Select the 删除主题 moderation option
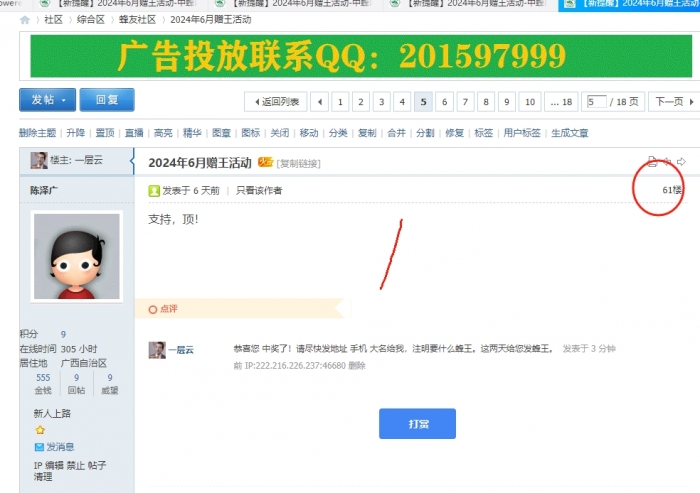700x493 pixels. coord(38,132)
